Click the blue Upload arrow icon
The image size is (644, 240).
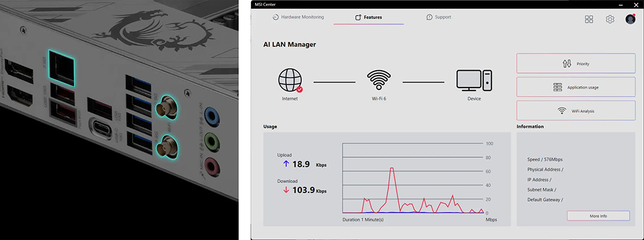point(286,164)
